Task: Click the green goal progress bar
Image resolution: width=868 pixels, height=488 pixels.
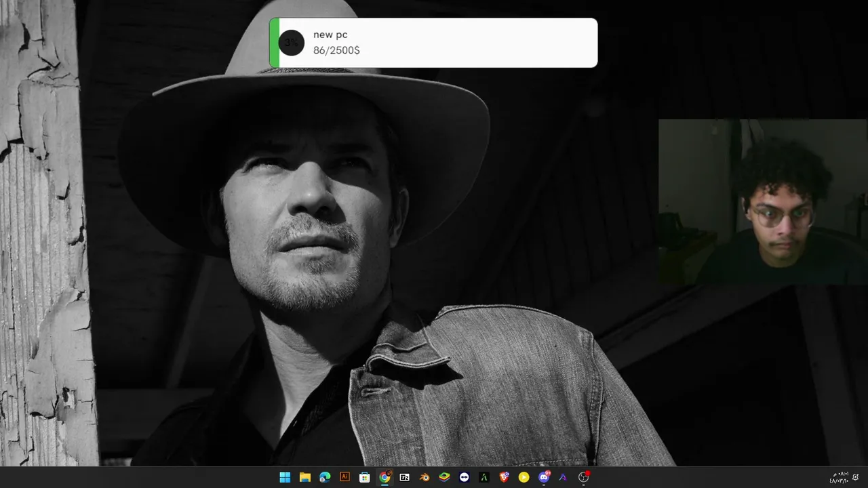Action: pos(275,43)
